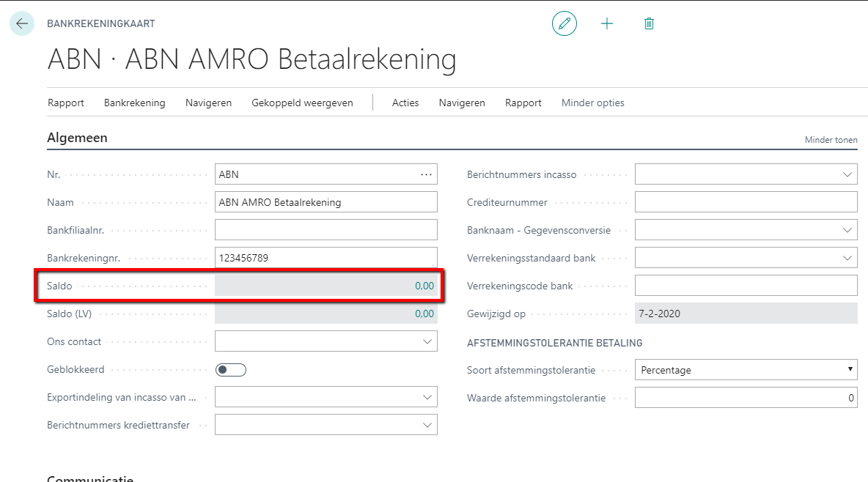Open first Navigeren menu after Bankrekening
This screenshot has height=482, width=868.
(x=209, y=103)
